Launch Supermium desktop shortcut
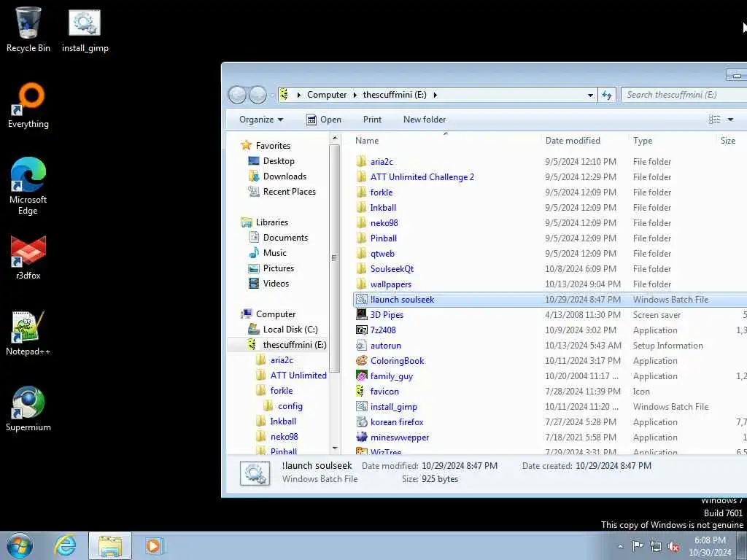747x560 pixels. coord(28,408)
